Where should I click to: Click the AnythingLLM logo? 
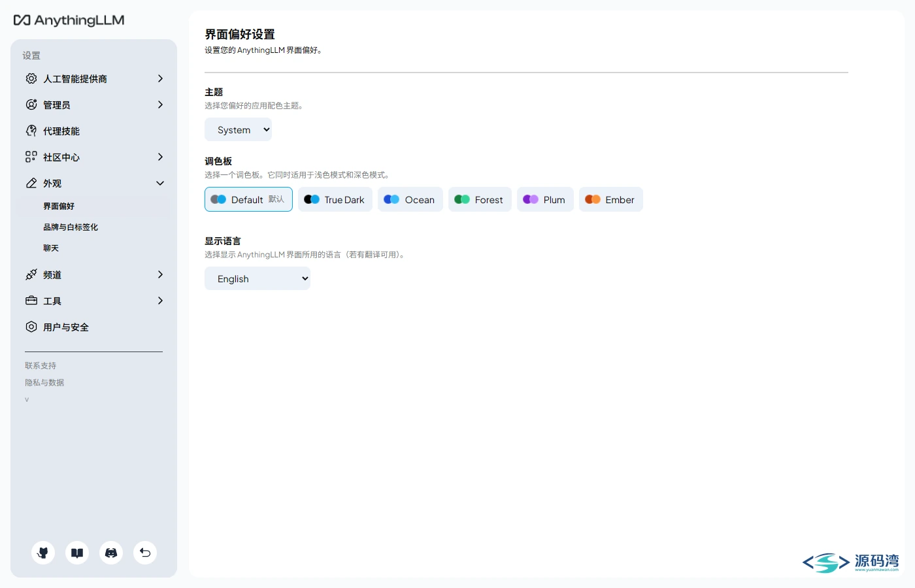click(69, 20)
